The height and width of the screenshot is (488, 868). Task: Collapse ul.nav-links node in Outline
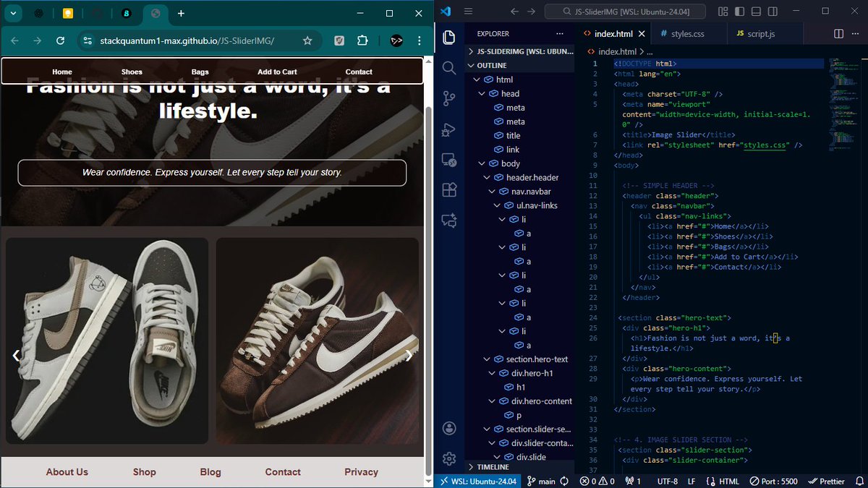tap(497, 205)
